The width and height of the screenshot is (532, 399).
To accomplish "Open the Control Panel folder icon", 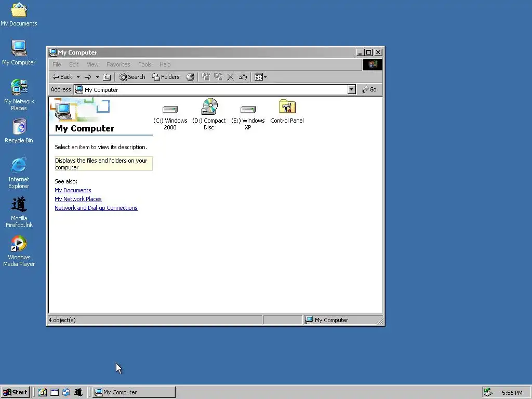I will (x=287, y=111).
